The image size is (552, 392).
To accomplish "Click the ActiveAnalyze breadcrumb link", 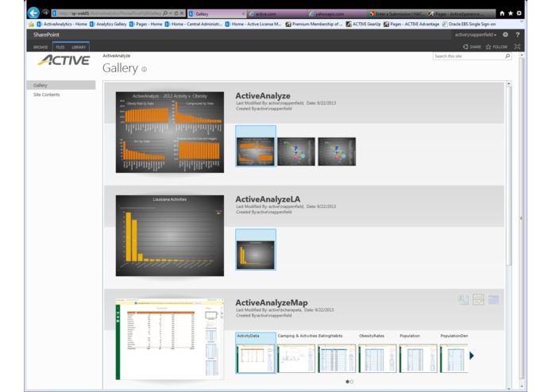I will coord(117,56).
